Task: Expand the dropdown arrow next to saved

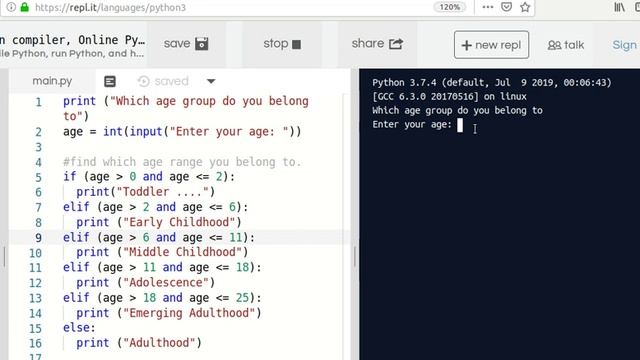Action: tap(211, 81)
